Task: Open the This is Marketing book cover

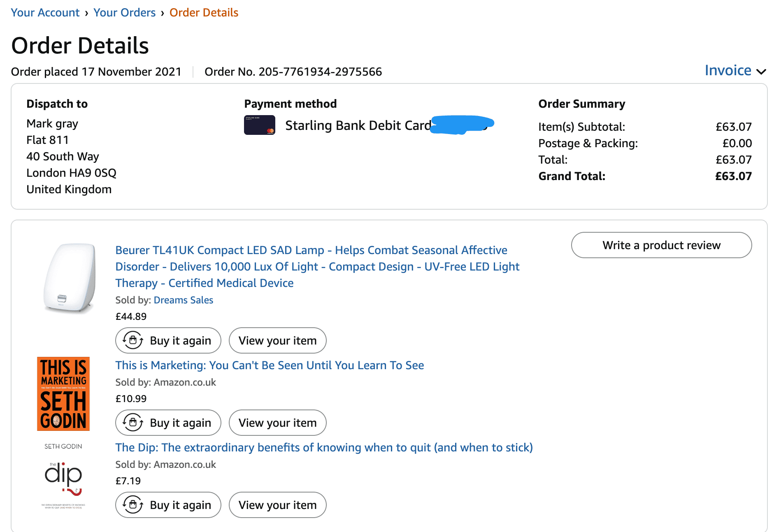Action: [x=63, y=394]
